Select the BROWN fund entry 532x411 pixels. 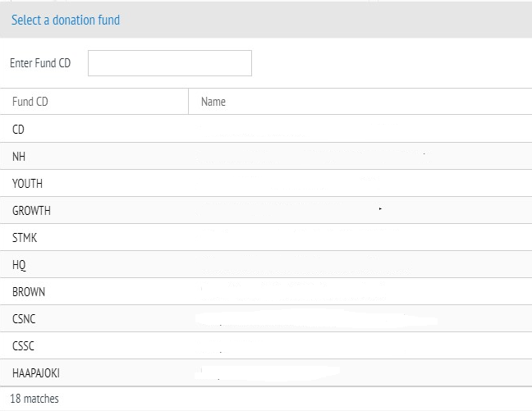(x=266, y=291)
